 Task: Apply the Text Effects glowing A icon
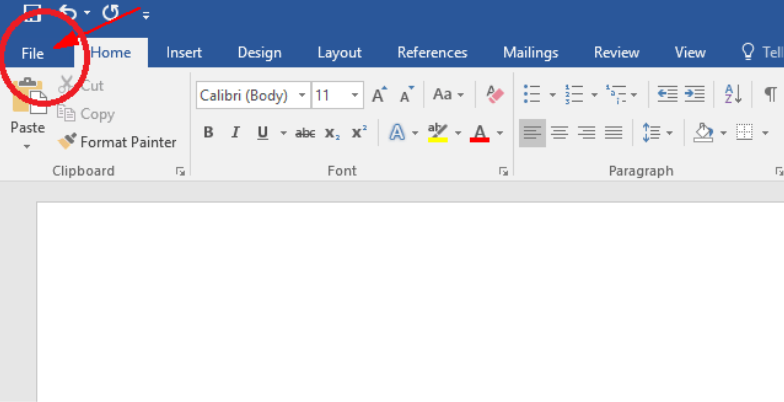pyautogui.click(x=397, y=132)
